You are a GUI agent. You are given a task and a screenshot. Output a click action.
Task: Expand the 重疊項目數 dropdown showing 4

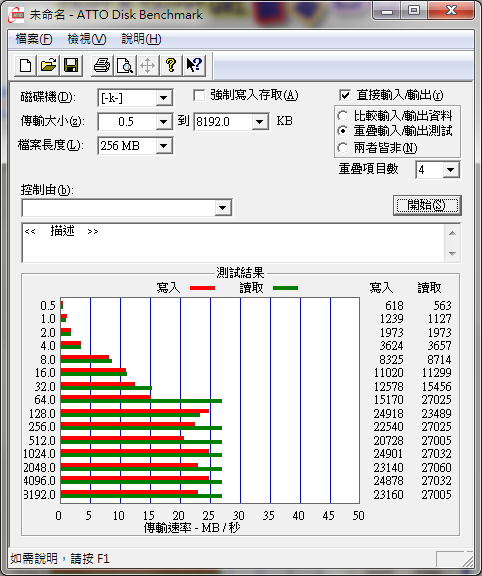click(x=450, y=170)
